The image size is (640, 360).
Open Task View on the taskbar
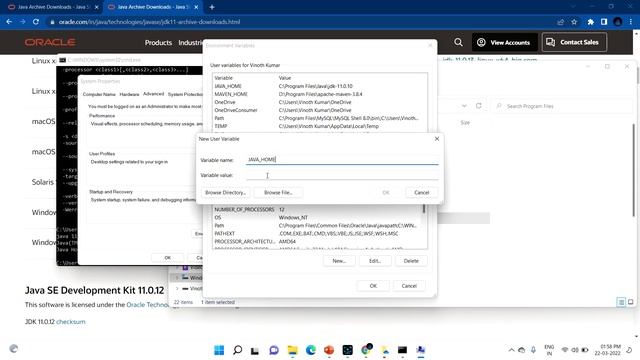255,350
